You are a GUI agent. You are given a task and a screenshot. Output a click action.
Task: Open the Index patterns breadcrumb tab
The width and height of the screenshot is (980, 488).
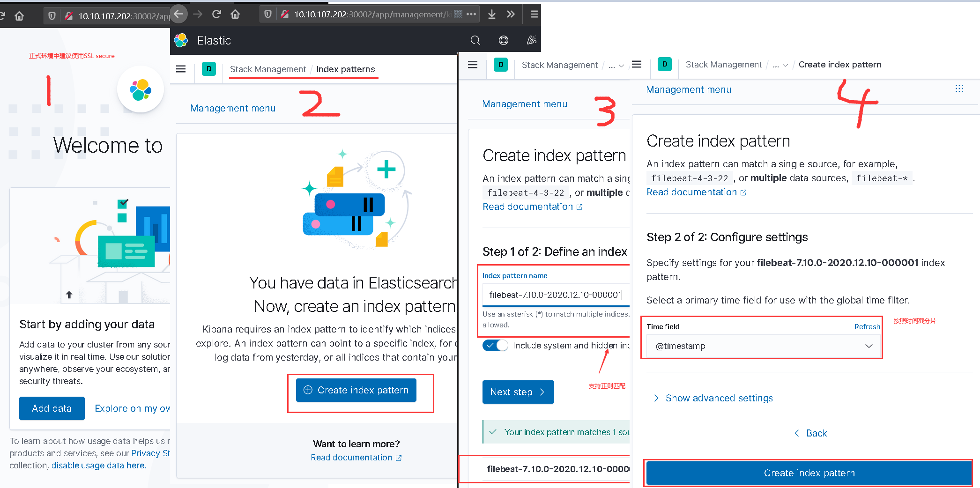[346, 69]
